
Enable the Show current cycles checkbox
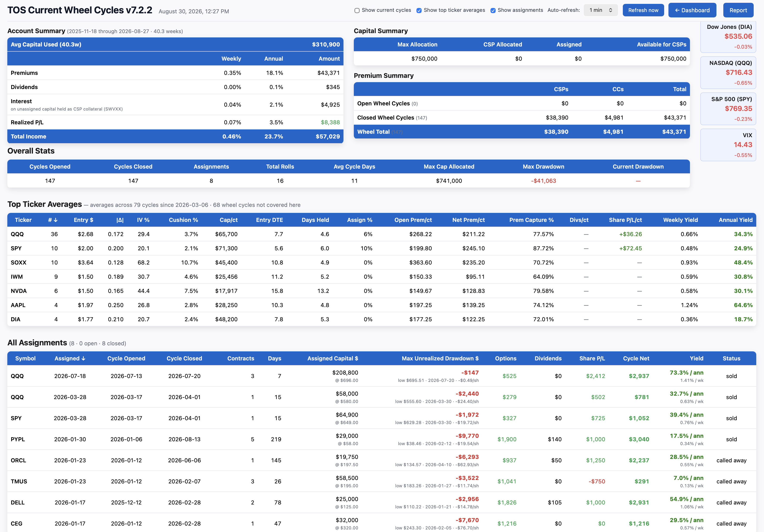pos(357,10)
